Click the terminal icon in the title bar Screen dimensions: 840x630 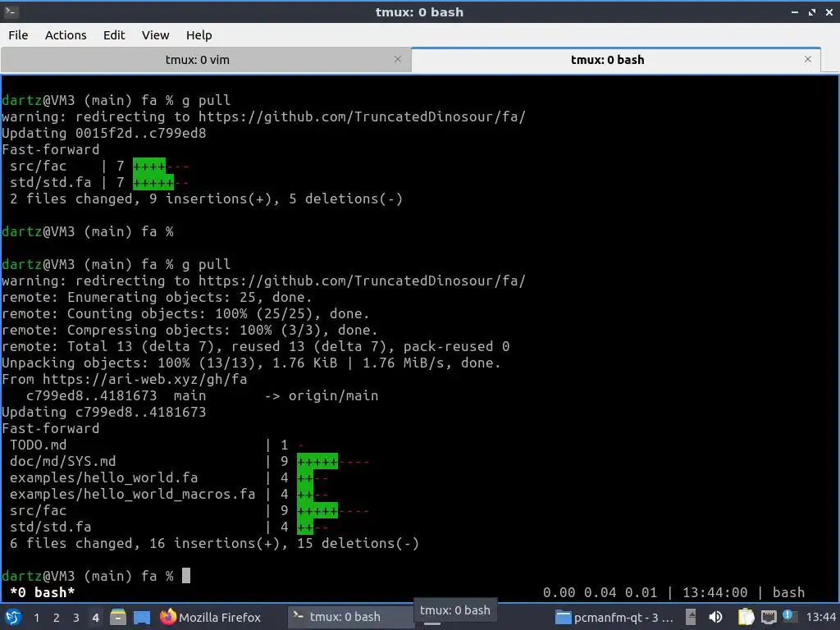pos(11,11)
